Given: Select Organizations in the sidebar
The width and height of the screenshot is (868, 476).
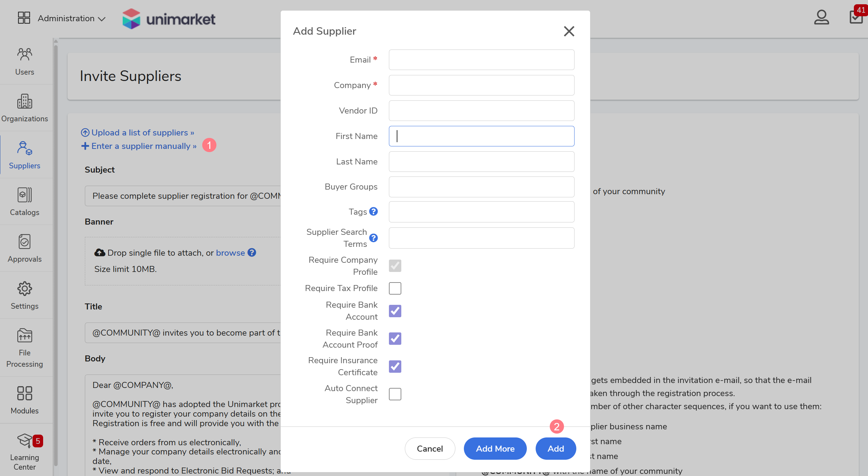Looking at the screenshot, I should coord(24,108).
